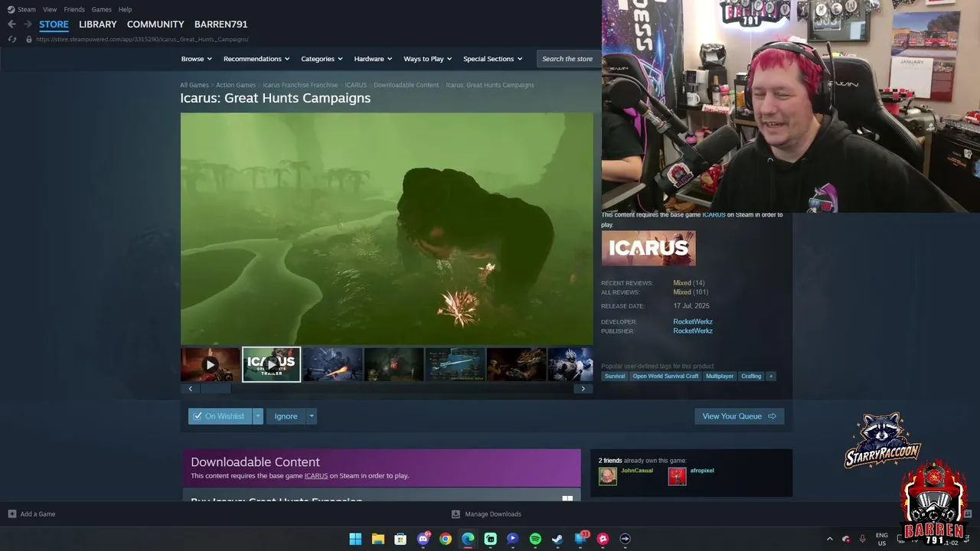Click the ICARUS base game banner image
The image size is (980, 551).
pos(648,248)
